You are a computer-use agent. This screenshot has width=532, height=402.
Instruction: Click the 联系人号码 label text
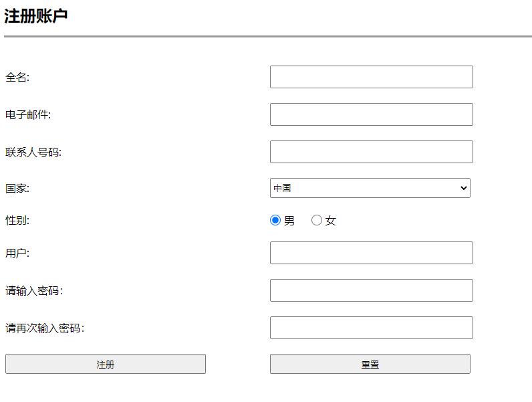coord(33,153)
